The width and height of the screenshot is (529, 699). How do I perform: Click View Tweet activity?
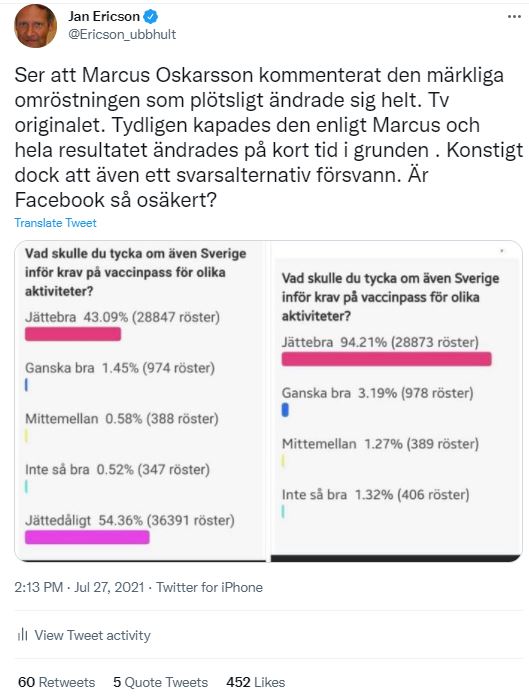tap(93, 635)
